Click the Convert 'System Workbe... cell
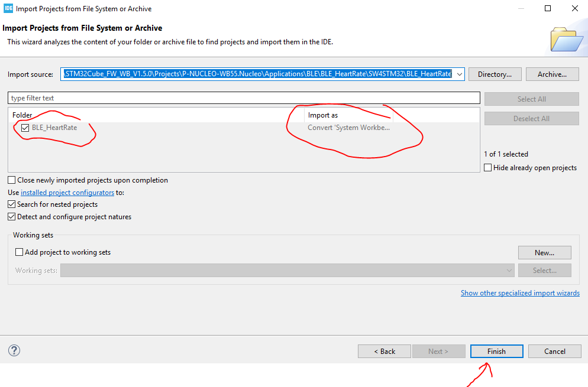This screenshot has height=387, width=588. pyautogui.click(x=349, y=128)
